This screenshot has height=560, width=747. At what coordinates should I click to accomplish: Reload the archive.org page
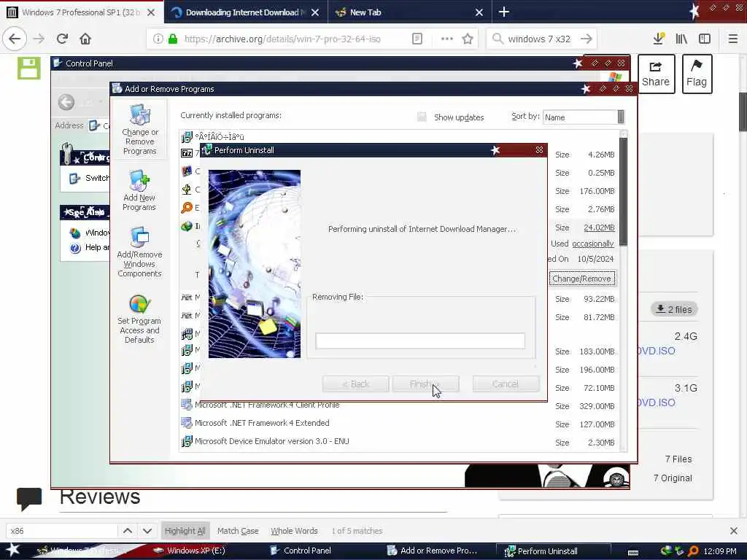[63, 39]
